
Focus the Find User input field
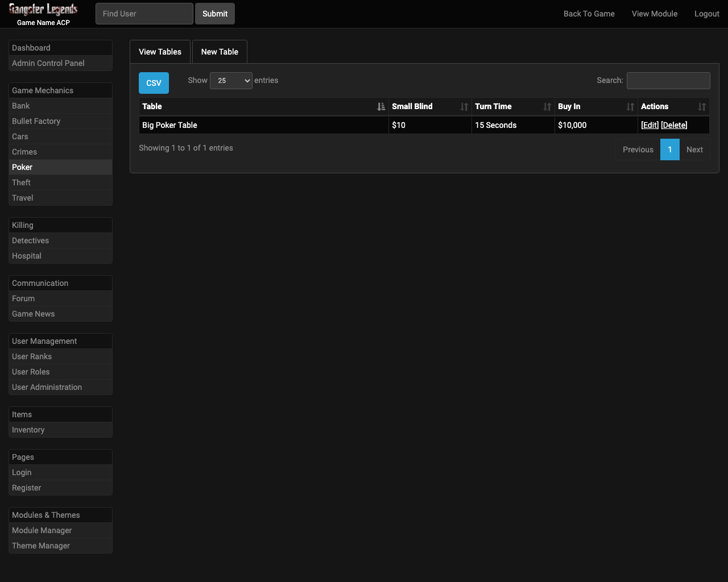tap(144, 14)
